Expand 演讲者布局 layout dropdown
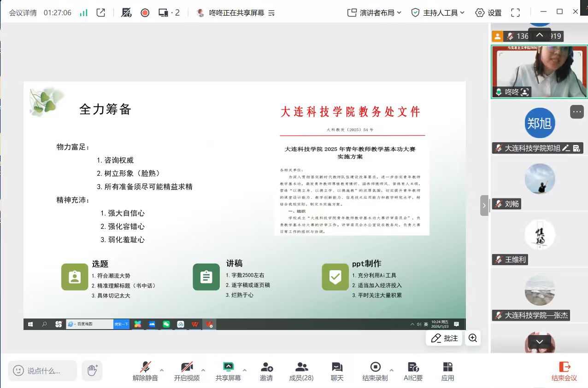 (x=374, y=13)
